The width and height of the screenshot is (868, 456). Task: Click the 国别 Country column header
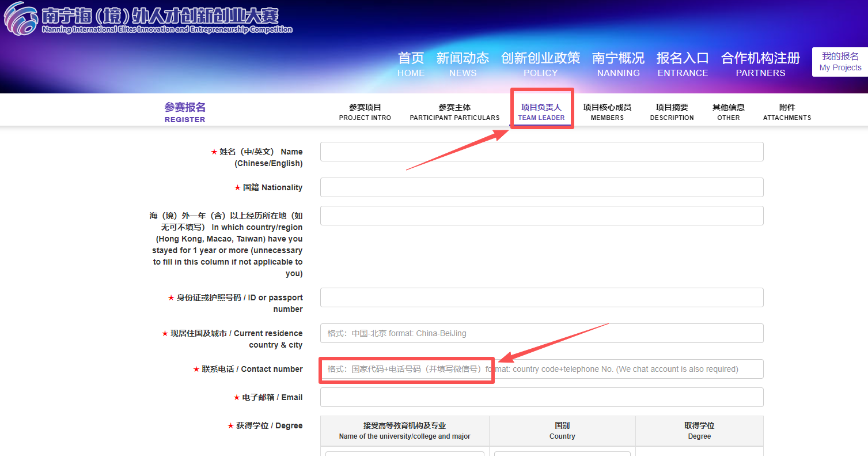562,431
